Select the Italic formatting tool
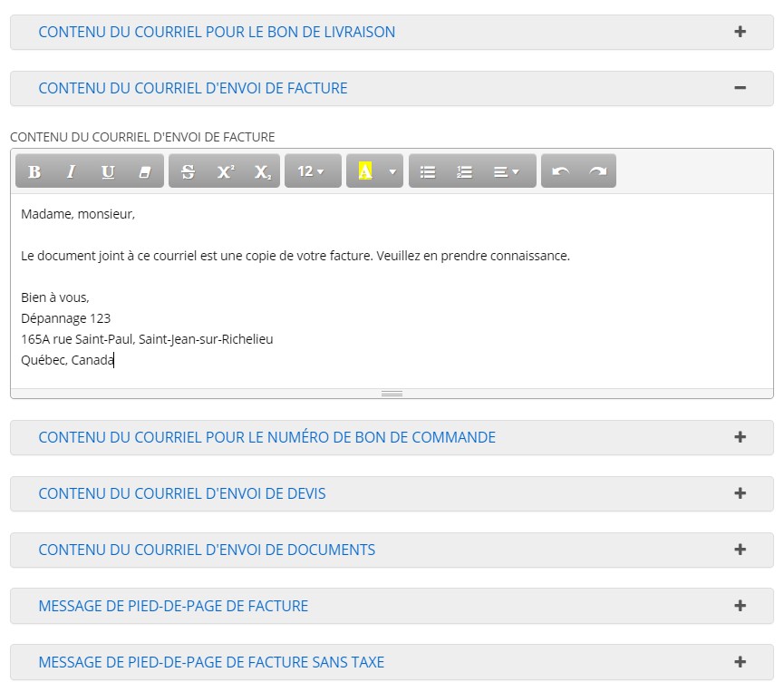The width and height of the screenshot is (784, 682). (x=69, y=171)
